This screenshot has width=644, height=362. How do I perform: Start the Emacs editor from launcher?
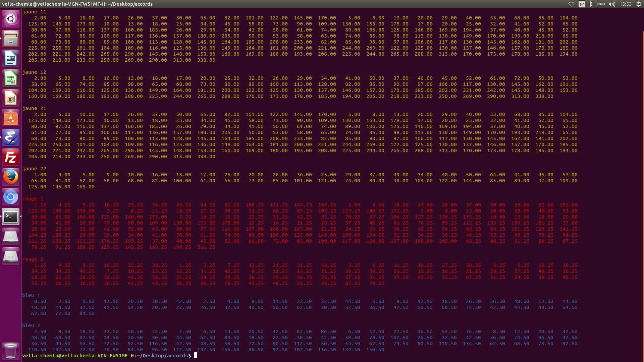(x=11, y=138)
